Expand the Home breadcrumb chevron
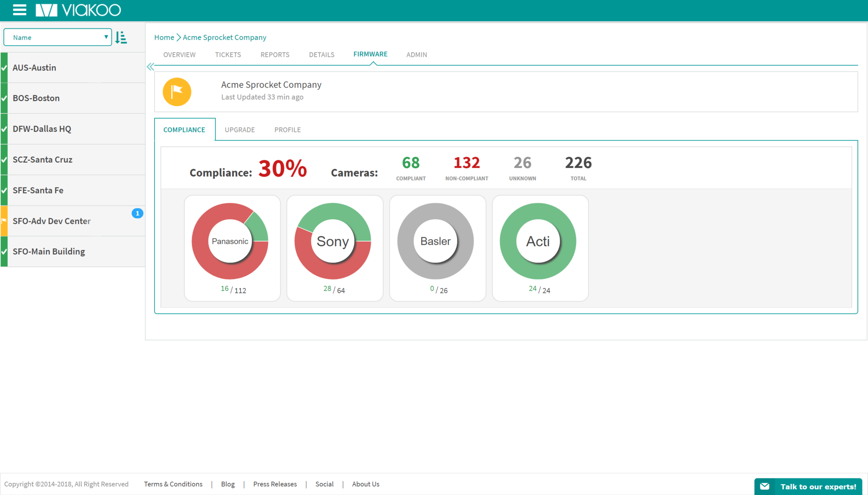 (x=178, y=37)
